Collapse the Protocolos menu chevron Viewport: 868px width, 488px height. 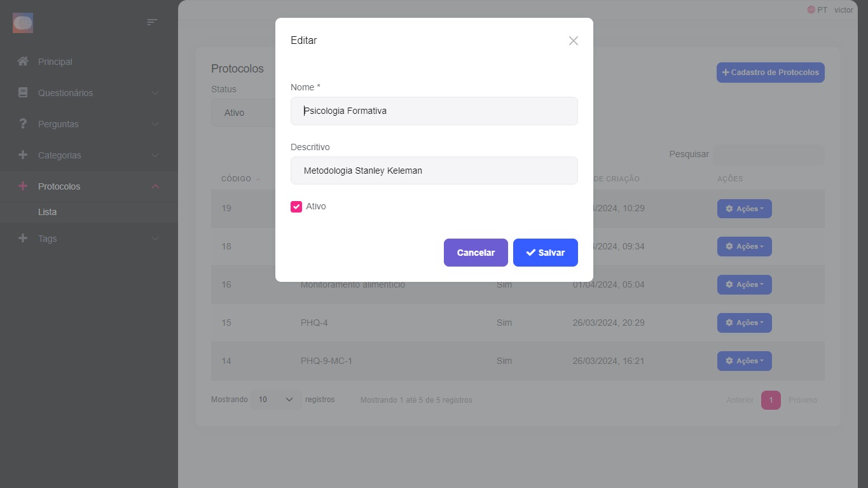[155, 186]
